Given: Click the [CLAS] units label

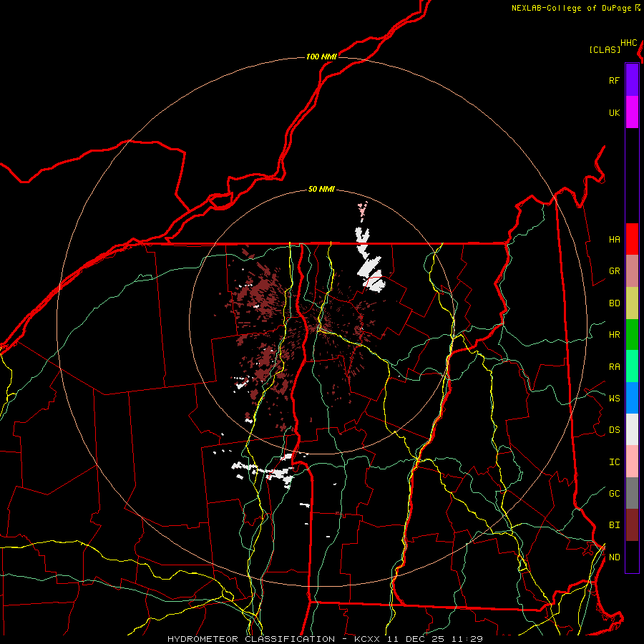Looking at the screenshot, I should (x=605, y=49).
